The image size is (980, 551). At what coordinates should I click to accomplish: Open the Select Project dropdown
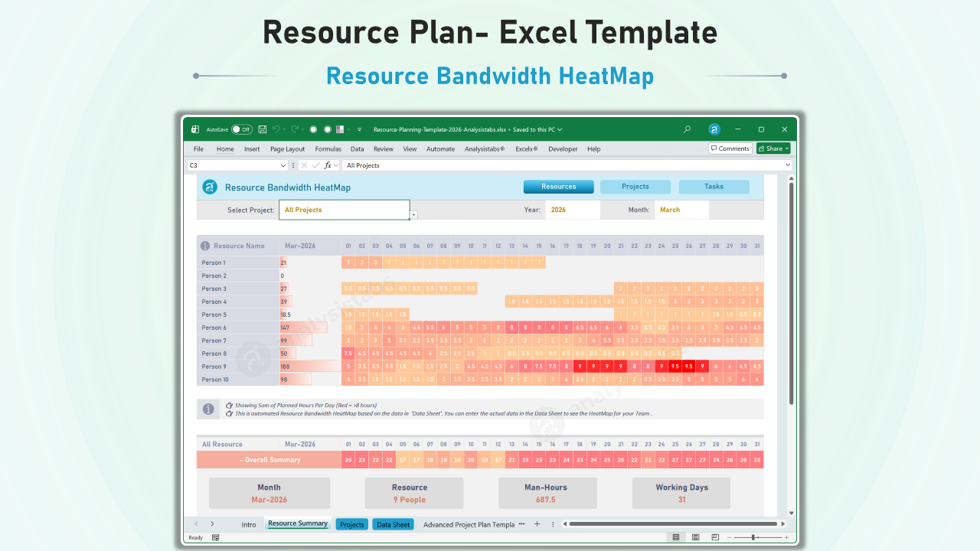[412, 215]
